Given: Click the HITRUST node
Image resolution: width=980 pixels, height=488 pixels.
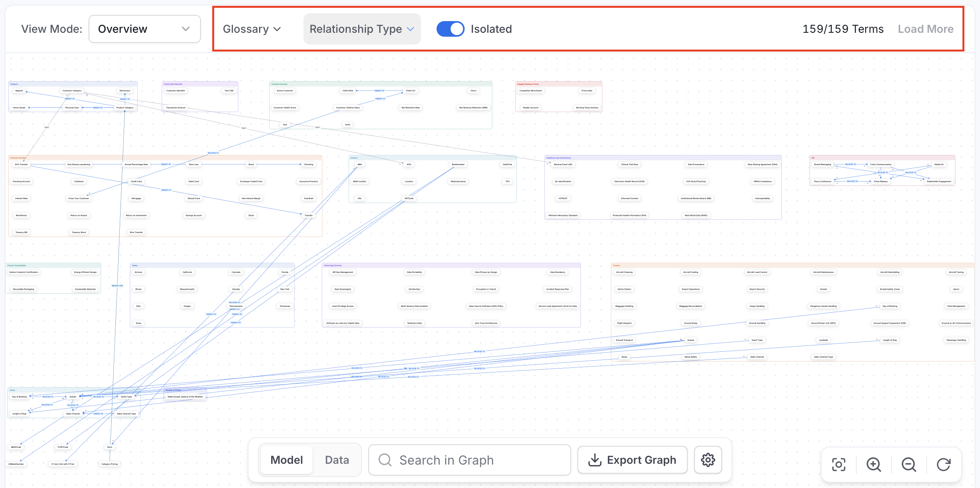Looking at the screenshot, I should (563, 198).
